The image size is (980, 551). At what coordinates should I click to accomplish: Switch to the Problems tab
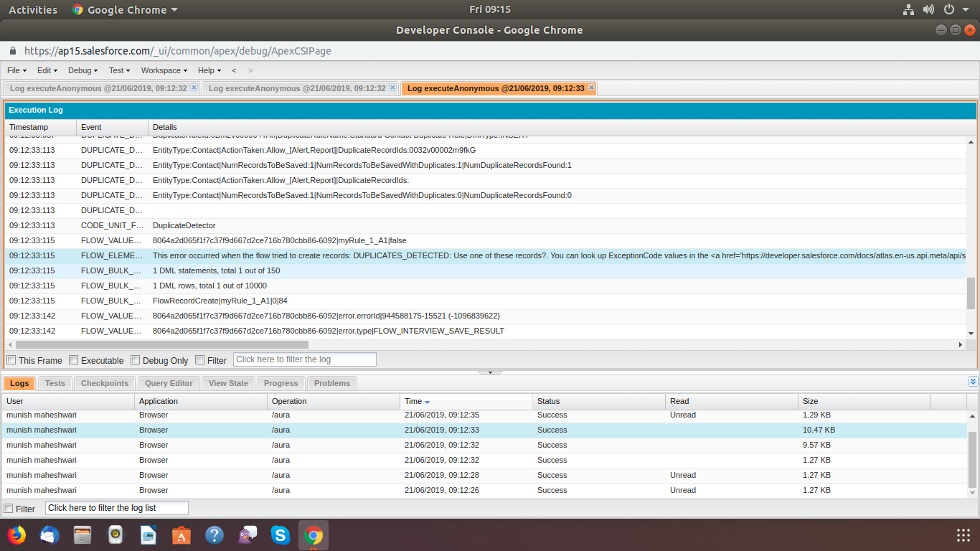coord(332,383)
